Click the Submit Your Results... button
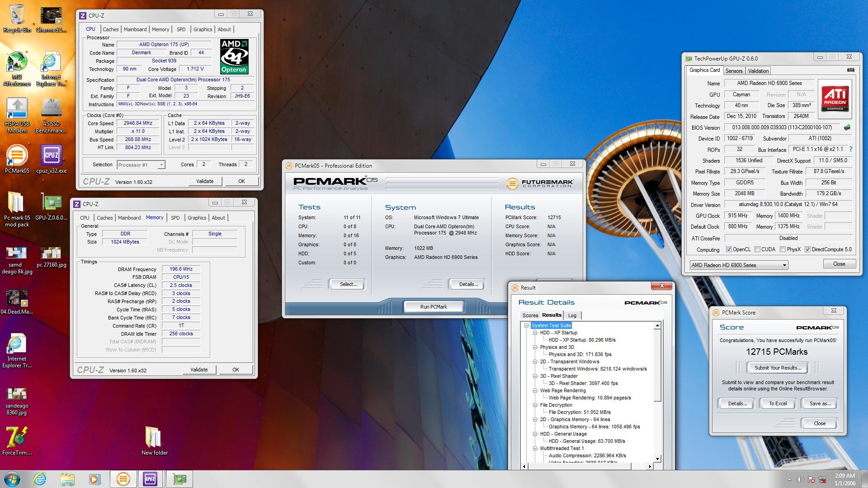This screenshot has height=488, width=868. (x=778, y=368)
